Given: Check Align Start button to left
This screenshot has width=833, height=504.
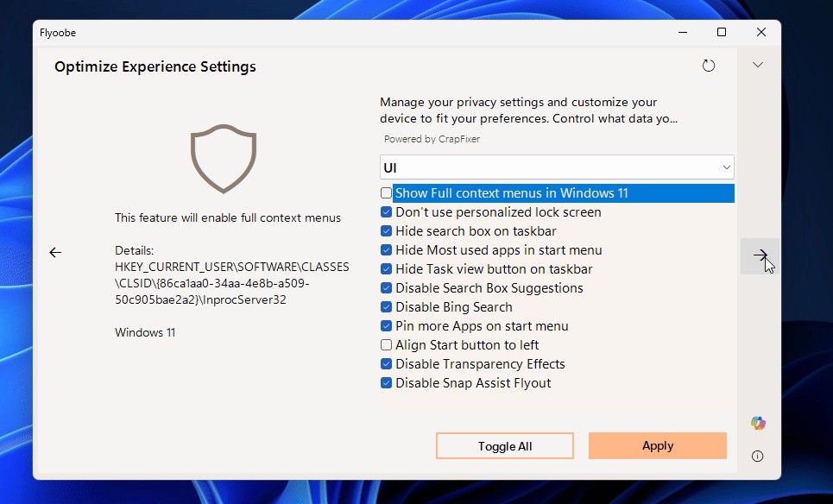Looking at the screenshot, I should (387, 345).
